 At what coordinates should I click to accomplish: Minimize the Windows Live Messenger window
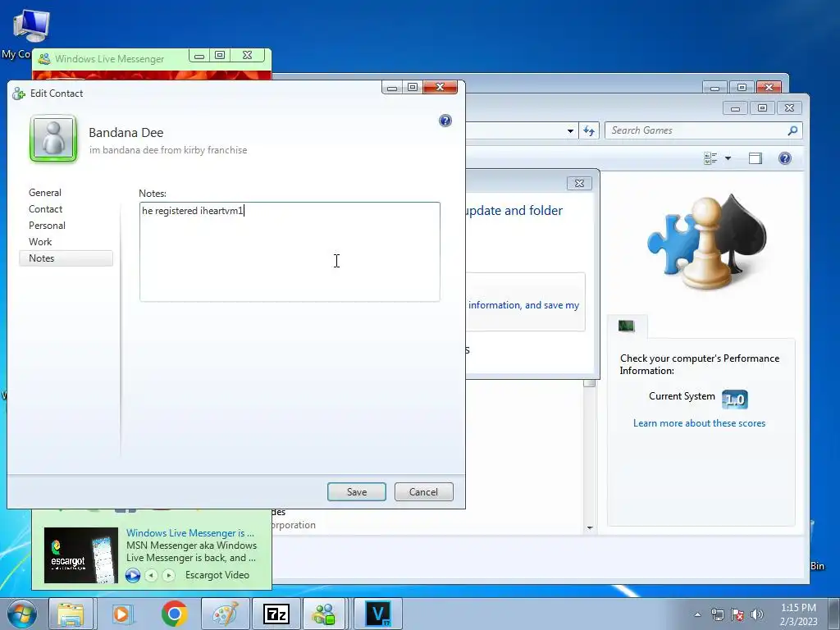(x=199, y=55)
